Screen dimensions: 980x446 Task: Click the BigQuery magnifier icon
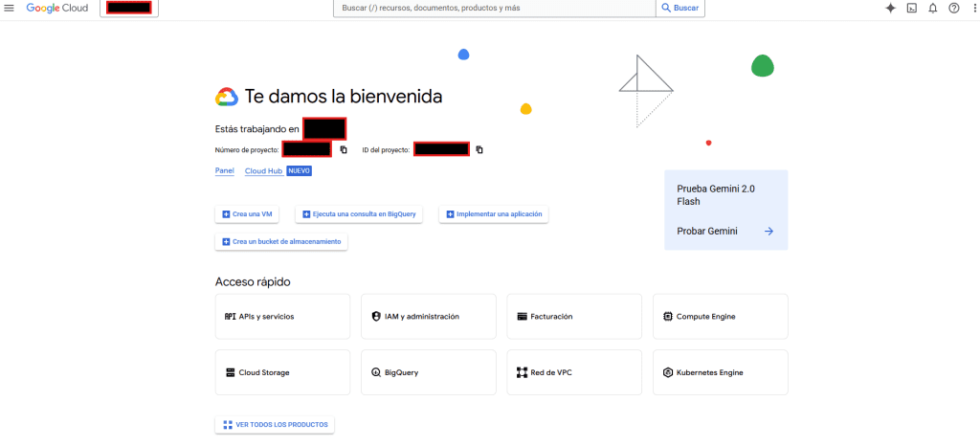(376, 373)
